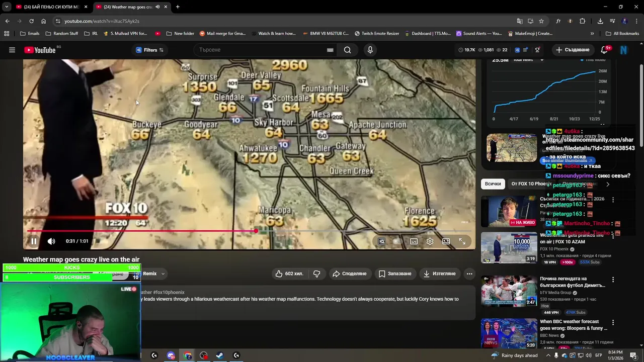This screenshot has height=362, width=644.
Task: Open the Random Stuff bookmark folder
Action: [x=62, y=34]
